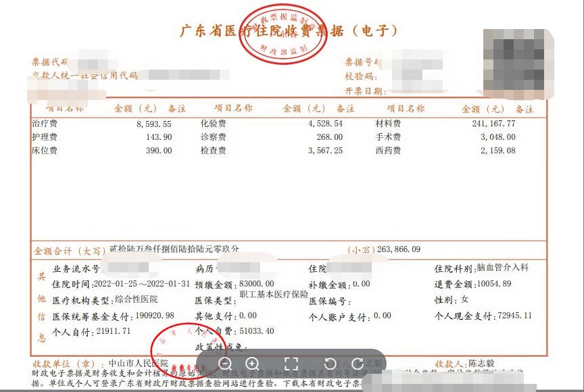Select the 手术费 item label
Screen dimensions: 584x392
388,137
